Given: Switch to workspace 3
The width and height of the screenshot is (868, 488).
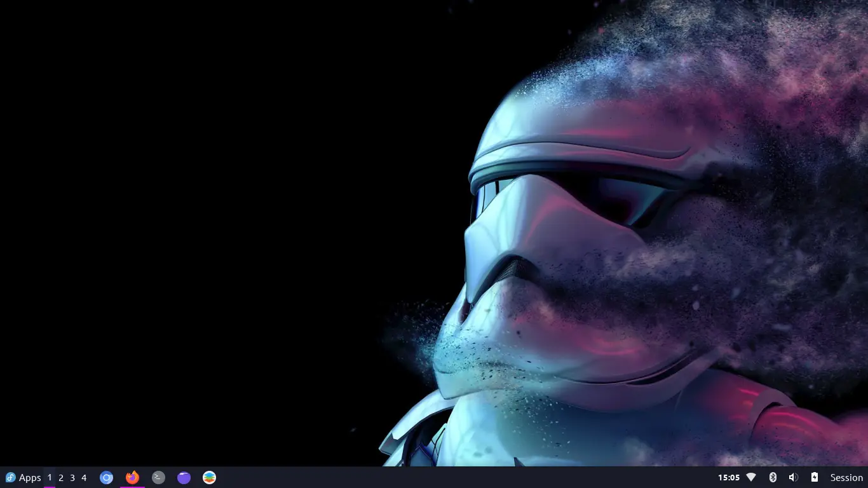Looking at the screenshot, I should pyautogui.click(x=72, y=477).
